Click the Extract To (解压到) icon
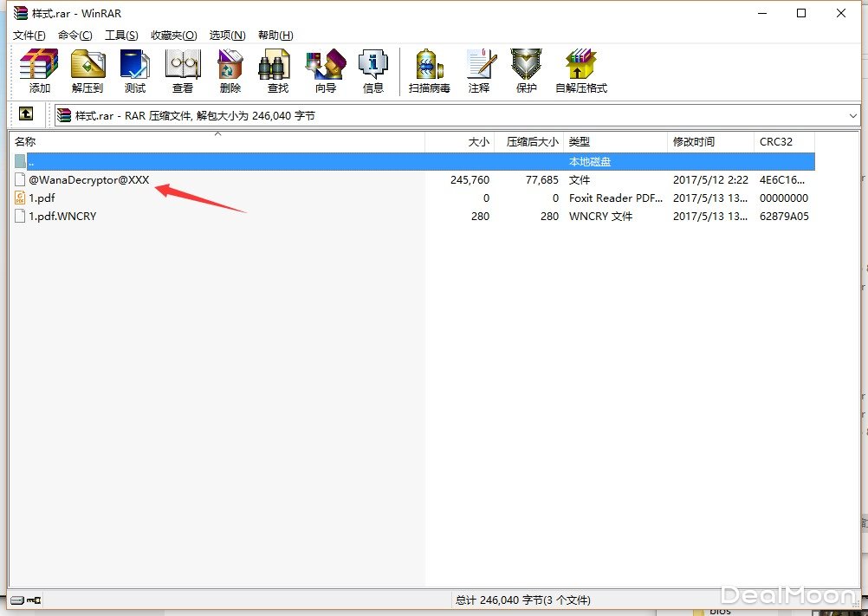This screenshot has height=616, width=868. click(x=87, y=71)
